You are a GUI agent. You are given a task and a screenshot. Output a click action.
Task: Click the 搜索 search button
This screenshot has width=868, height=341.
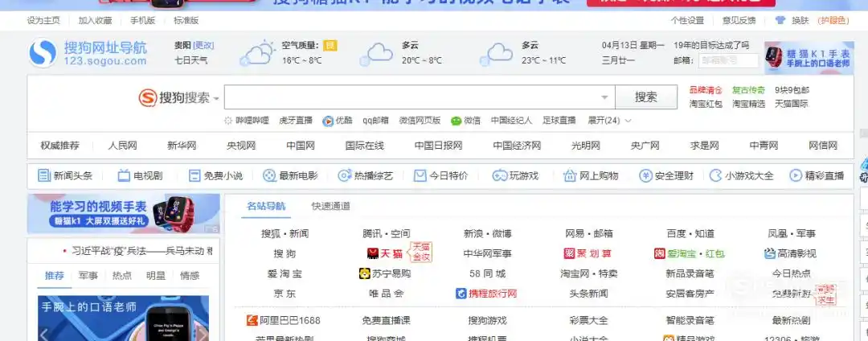coord(646,97)
